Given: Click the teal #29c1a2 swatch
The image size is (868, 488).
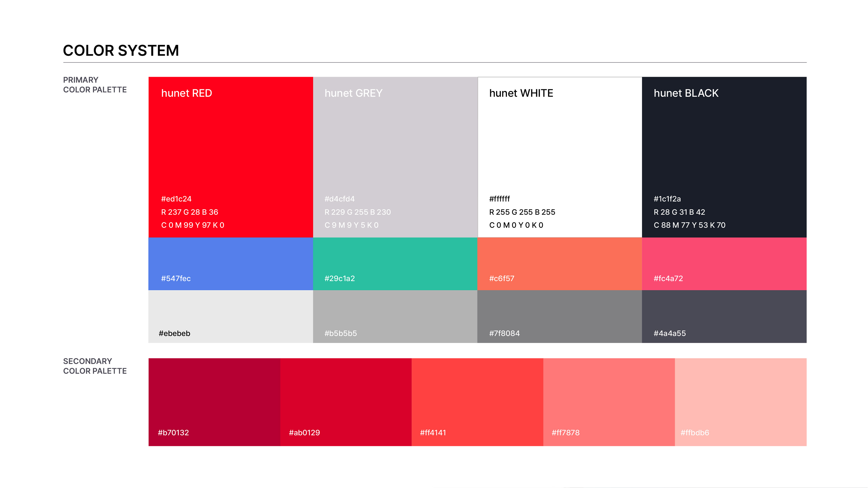Looking at the screenshot, I should coord(395,264).
